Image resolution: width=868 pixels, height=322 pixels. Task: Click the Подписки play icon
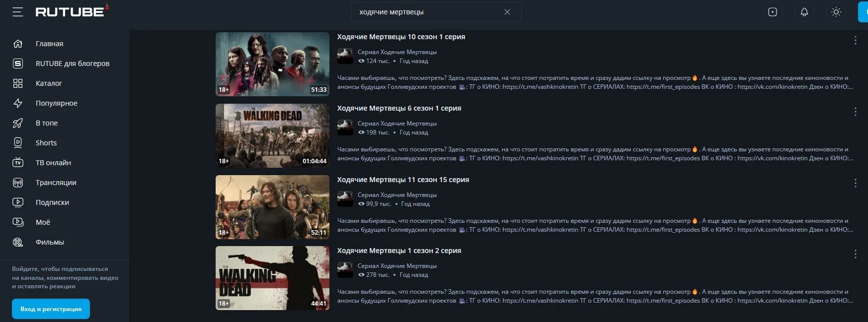(x=18, y=202)
